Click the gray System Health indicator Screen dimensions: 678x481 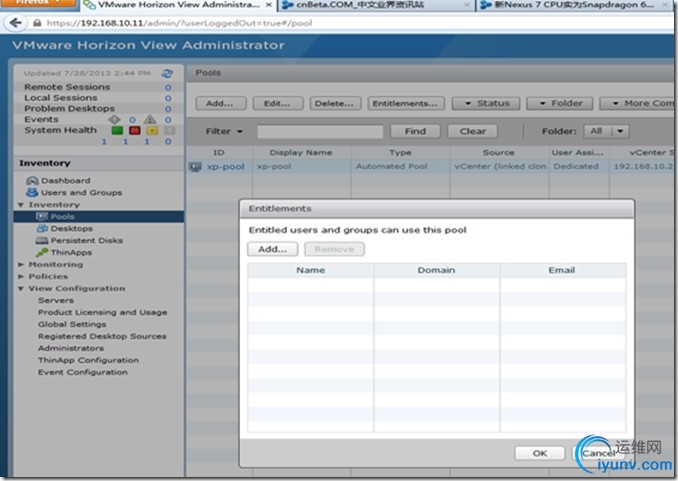click(170, 130)
